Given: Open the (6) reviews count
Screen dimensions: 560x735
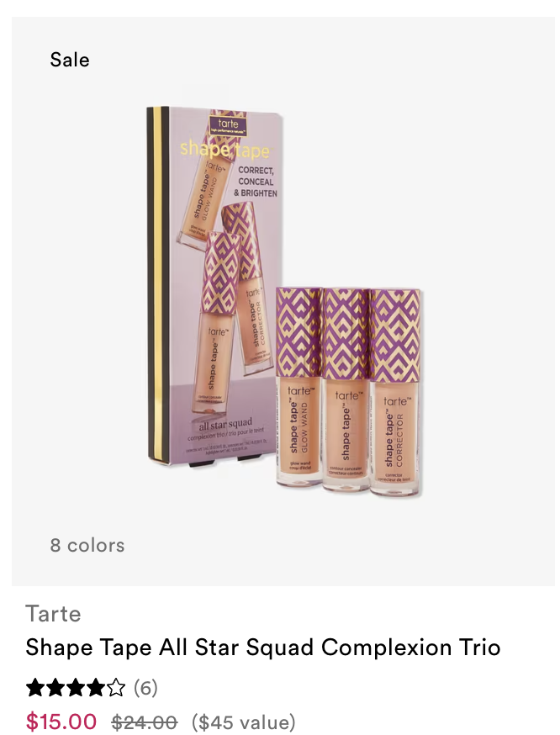Looking at the screenshot, I should tap(145, 688).
